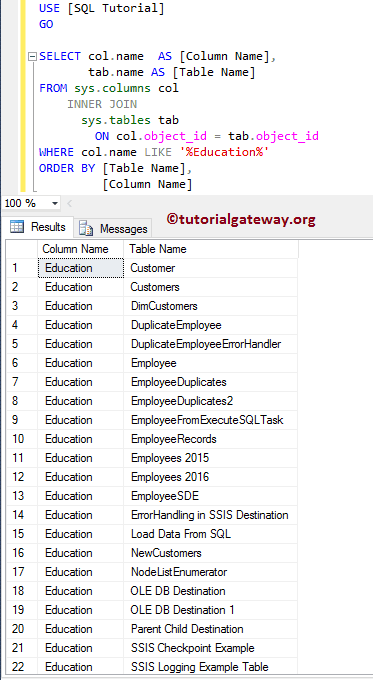
Task: Select row header number 5
Action: 22,344
